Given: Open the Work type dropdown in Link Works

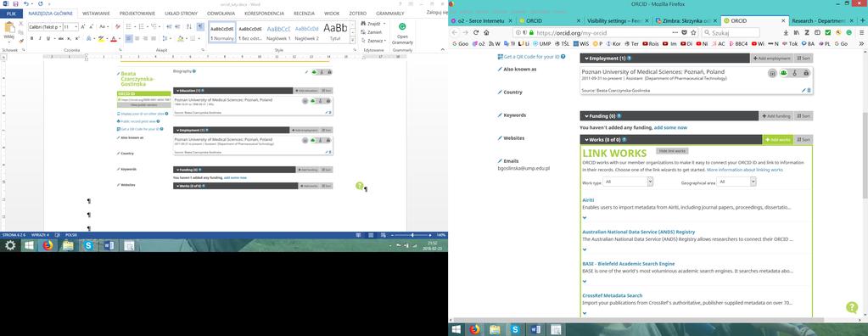Looking at the screenshot, I should point(629,182).
